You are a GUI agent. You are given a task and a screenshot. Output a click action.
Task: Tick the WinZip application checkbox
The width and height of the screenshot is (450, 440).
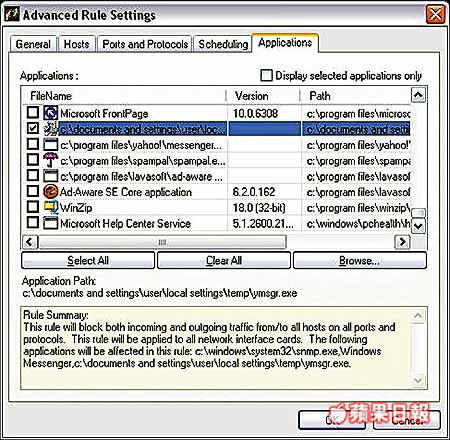(33, 206)
